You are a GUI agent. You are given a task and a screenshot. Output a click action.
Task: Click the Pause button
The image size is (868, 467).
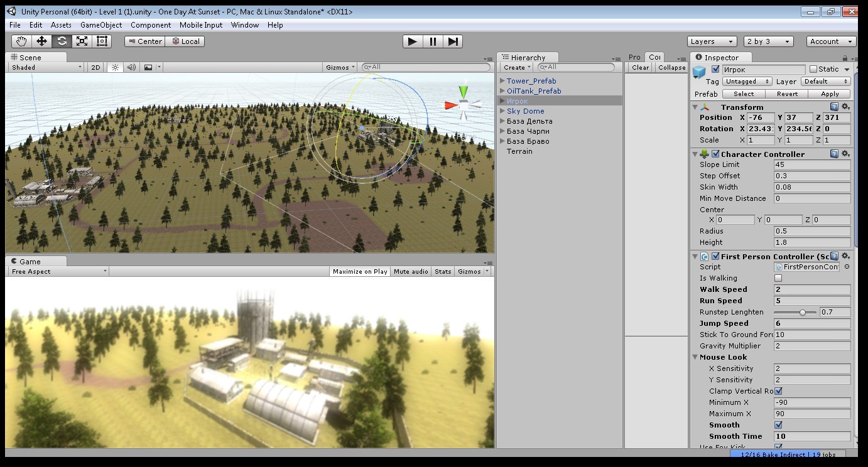click(x=432, y=41)
